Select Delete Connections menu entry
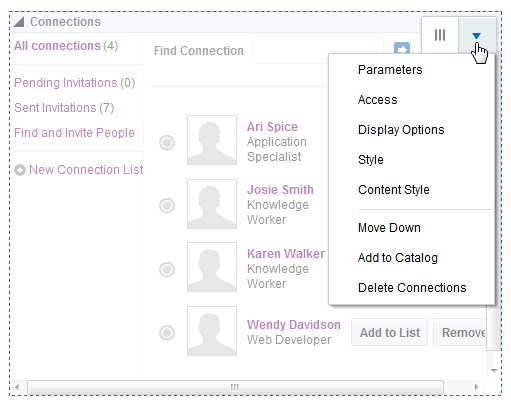 [412, 288]
